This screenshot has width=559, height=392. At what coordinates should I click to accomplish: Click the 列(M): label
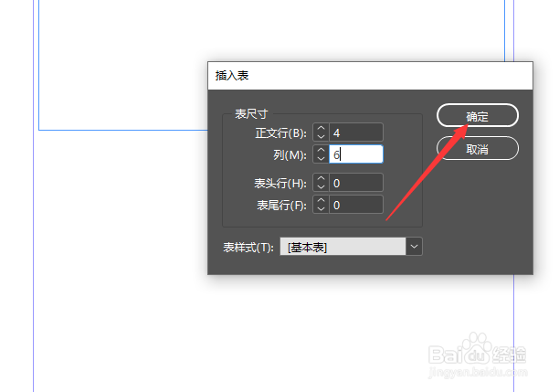pos(290,154)
